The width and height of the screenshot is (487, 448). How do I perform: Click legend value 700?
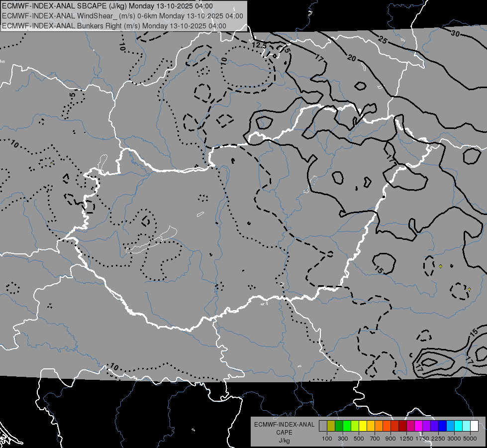click(x=375, y=439)
